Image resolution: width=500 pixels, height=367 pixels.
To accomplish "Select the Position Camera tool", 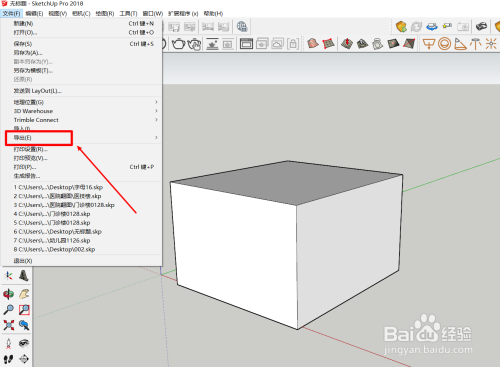I will tap(8, 343).
